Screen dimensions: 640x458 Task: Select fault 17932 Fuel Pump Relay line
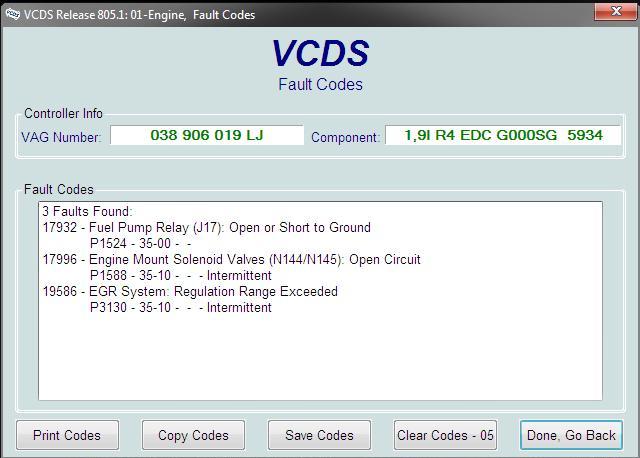tap(207, 227)
